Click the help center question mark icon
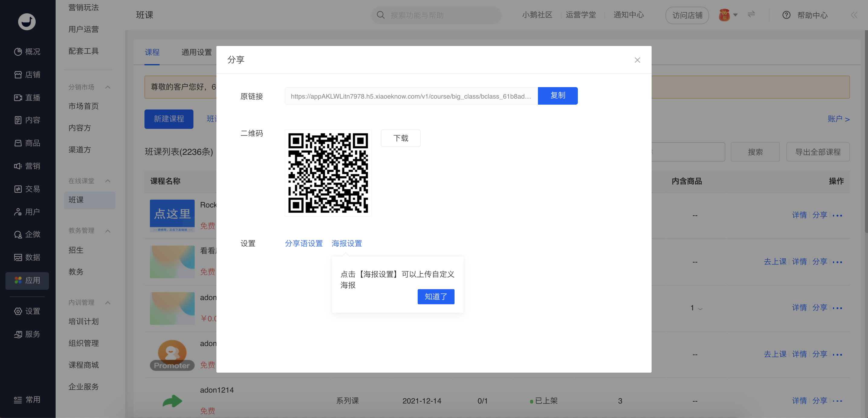 (x=786, y=15)
